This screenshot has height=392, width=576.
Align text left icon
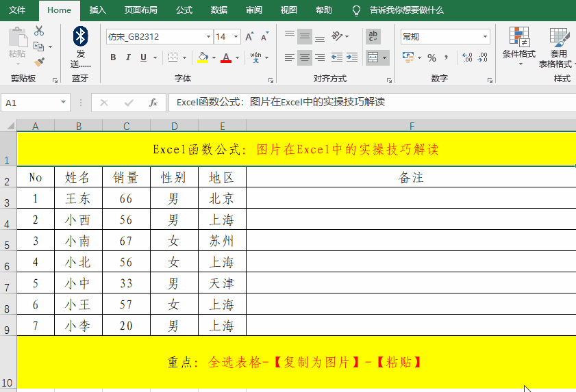pos(290,57)
